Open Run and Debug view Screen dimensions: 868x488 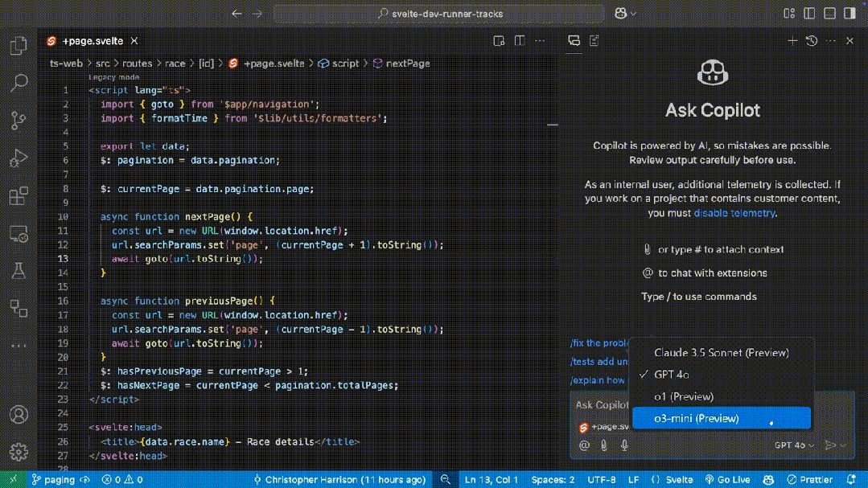(18, 158)
